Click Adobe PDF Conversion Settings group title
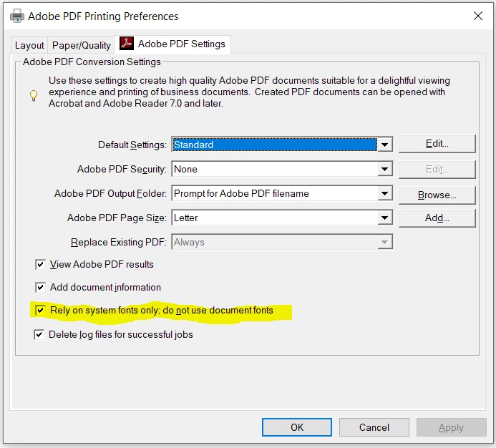This screenshot has width=496, height=448. (x=92, y=62)
